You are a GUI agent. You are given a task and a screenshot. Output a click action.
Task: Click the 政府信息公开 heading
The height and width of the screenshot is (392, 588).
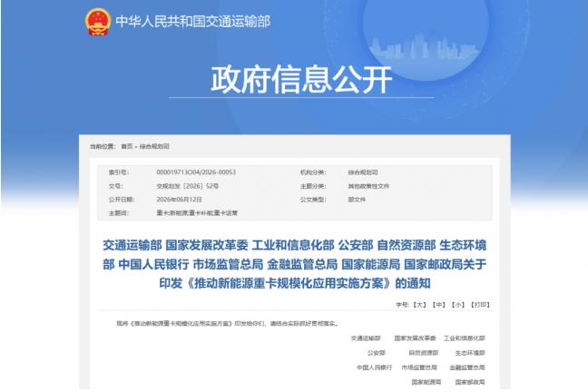pos(301,79)
